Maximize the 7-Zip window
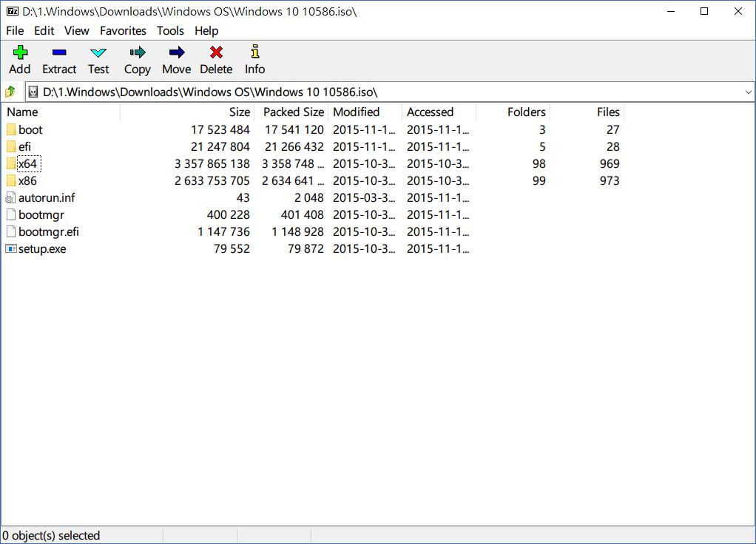The height and width of the screenshot is (544, 756). point(704,11)
